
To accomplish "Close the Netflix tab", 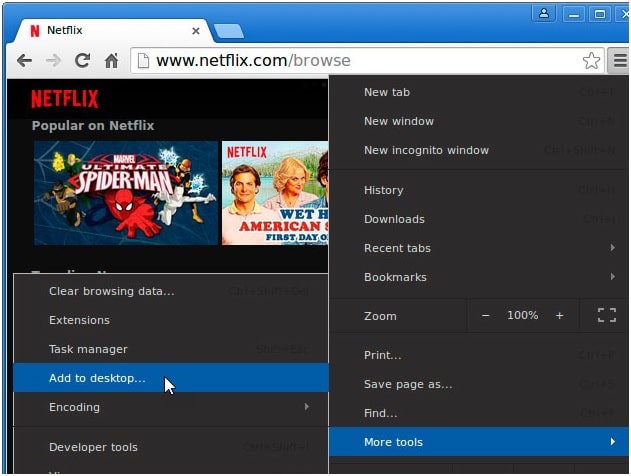I will (x=196, y=31).
